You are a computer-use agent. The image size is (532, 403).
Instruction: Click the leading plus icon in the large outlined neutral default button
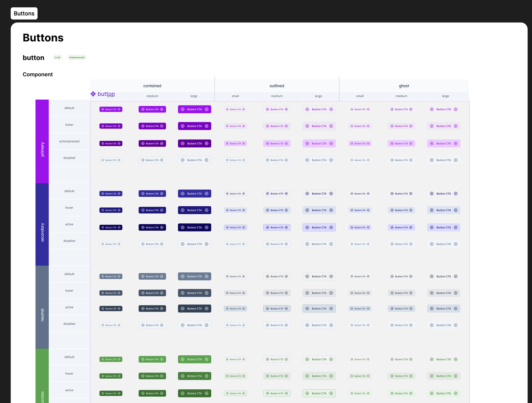point(307,276)
